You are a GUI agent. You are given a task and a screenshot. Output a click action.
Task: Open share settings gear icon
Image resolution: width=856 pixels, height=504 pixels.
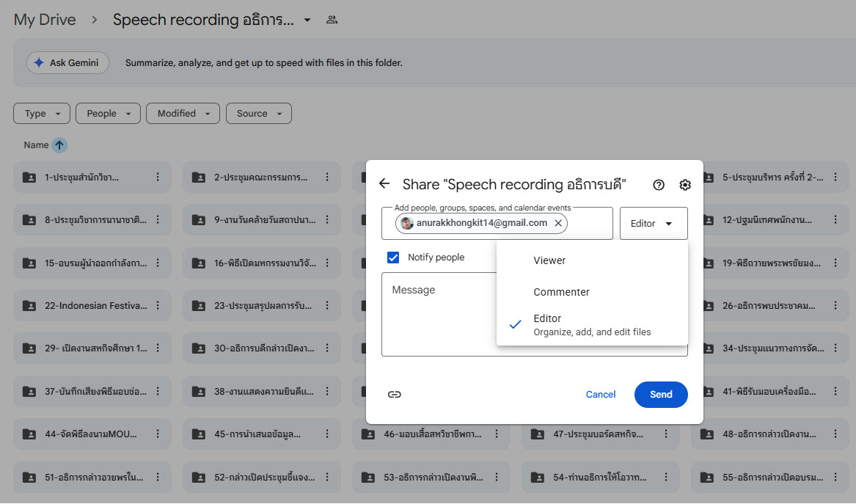click(685, 185)
